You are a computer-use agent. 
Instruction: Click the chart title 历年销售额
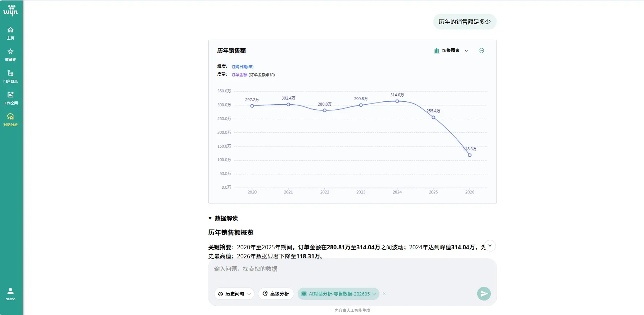coord(231,51)
